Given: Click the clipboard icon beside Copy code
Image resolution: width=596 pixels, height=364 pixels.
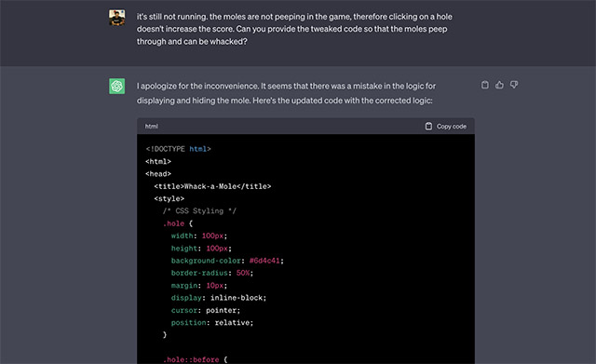Looking at the screenshot, I should (x=428, y=127).
